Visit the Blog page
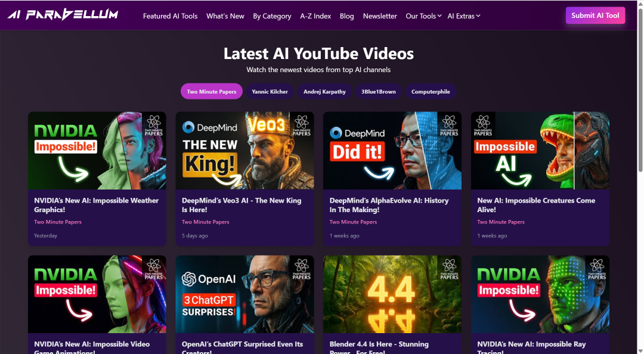 click(346, 16)
